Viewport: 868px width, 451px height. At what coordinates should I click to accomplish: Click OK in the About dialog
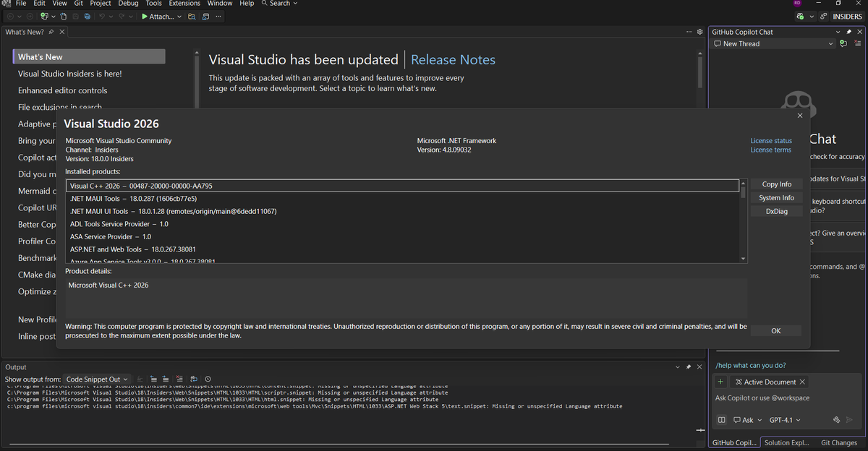(x=776, y=331)
